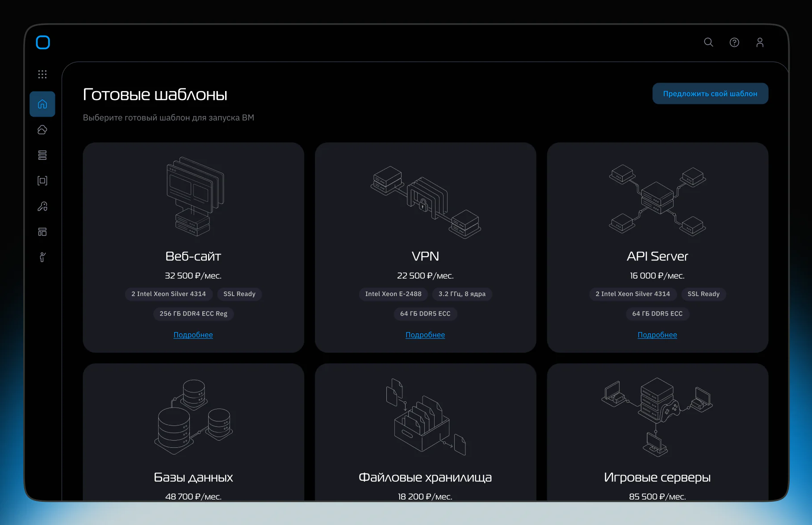
Task: Open the server stack icon in sidebar
Action: click(42, 155)
